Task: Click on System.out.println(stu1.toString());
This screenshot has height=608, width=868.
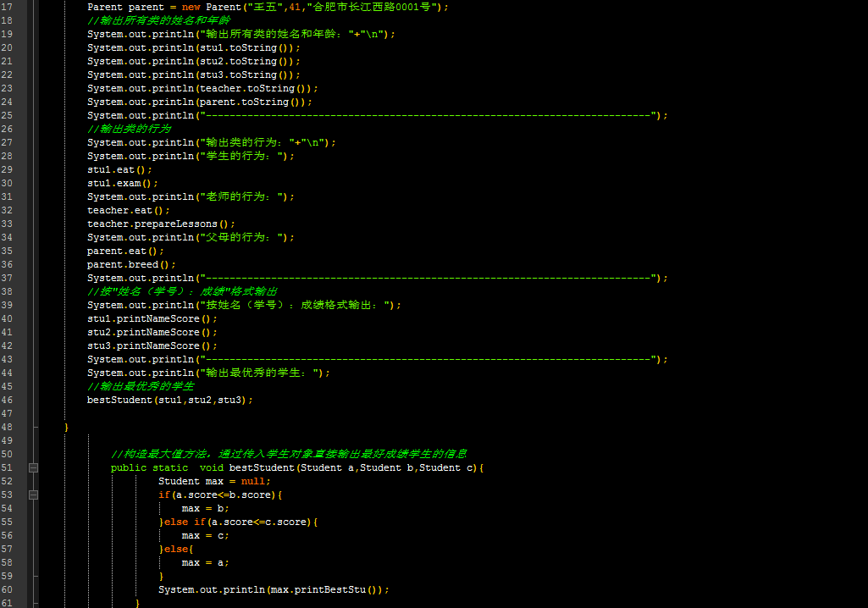Action: [x=194, y=47]
